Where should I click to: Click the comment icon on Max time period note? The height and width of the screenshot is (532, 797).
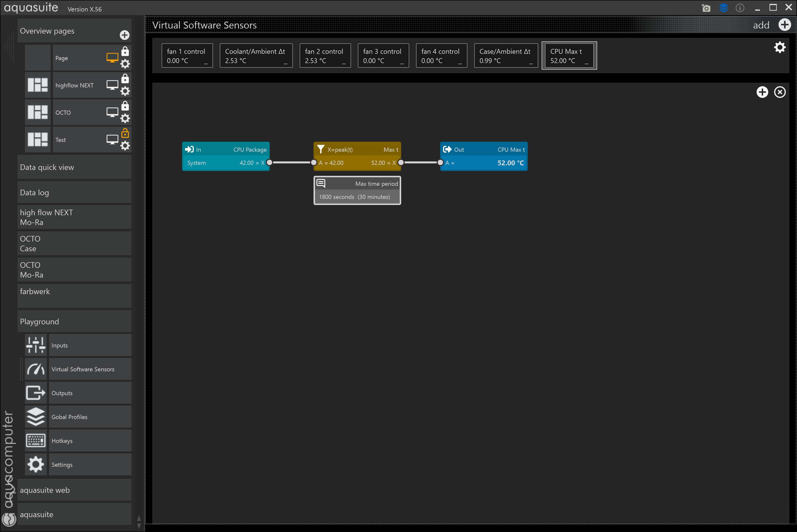pyautogui.click(x=321, y=183)
